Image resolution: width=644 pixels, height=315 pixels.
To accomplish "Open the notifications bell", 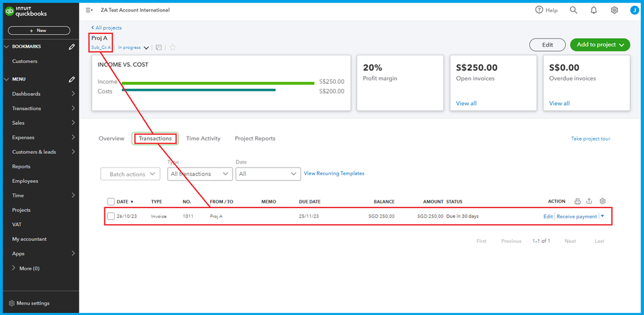I will click(x=594, y=10).
